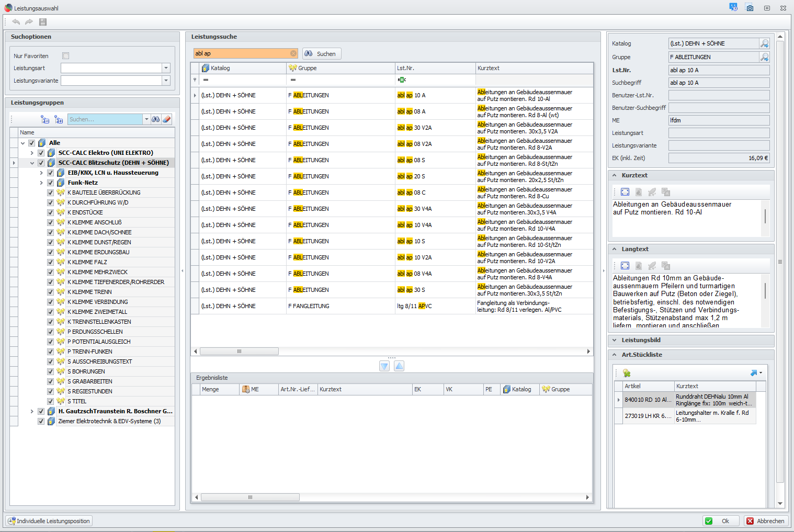Click the save disk icon in top toolbar
Screen dimensions: 794x532
tap(43, 22)
